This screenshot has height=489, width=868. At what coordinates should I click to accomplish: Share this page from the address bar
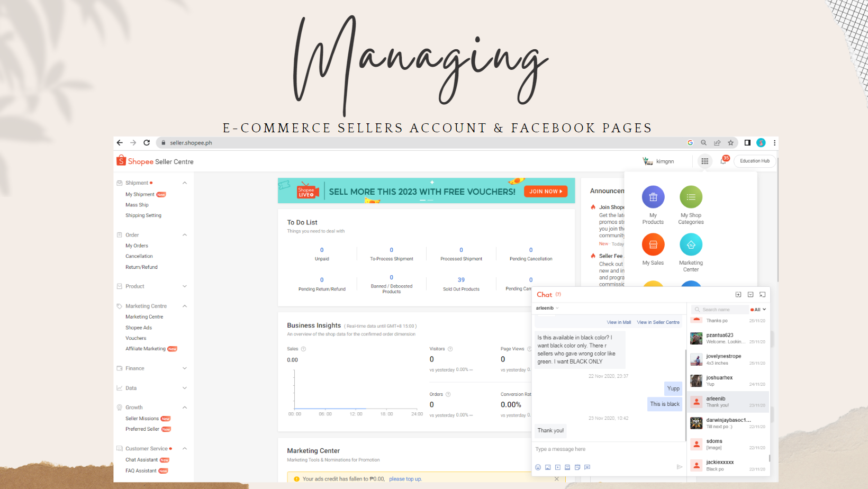coord(717,143)
